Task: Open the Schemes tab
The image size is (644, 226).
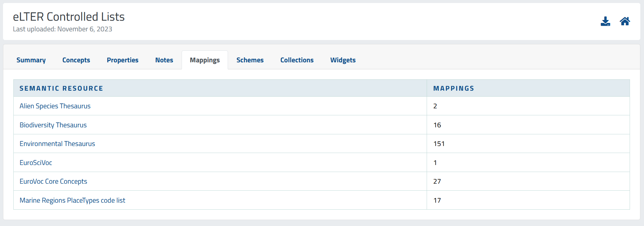Action: point(250,60)
